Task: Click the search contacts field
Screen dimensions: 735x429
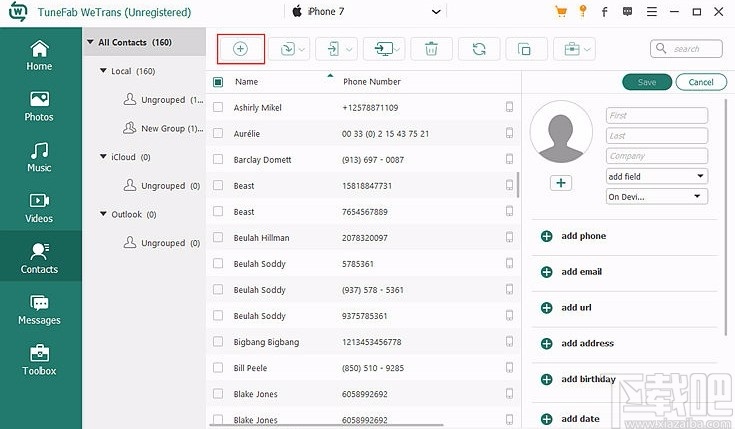Action: coord(686,49)
